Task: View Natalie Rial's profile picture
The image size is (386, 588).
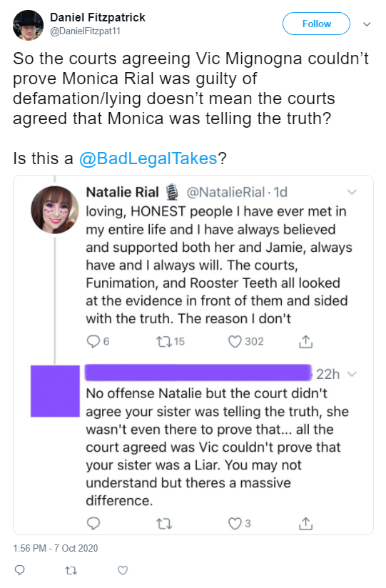Action: [x=55, y=210]
